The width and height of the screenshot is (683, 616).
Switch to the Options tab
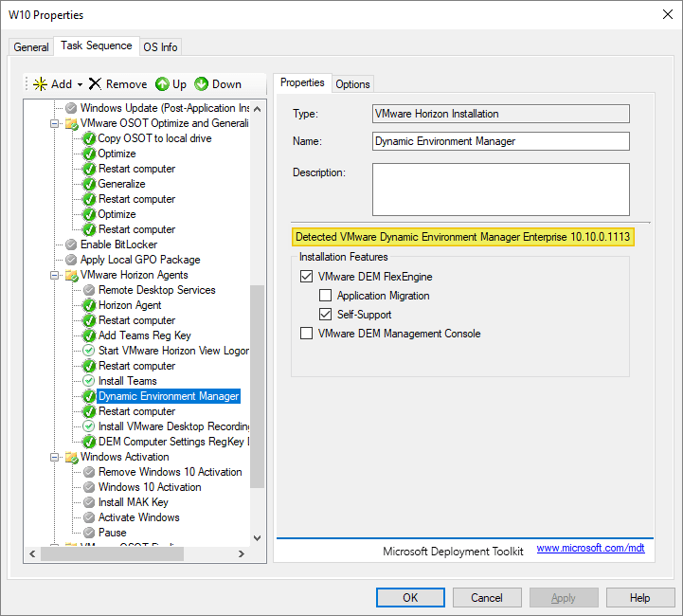point(352,84)
